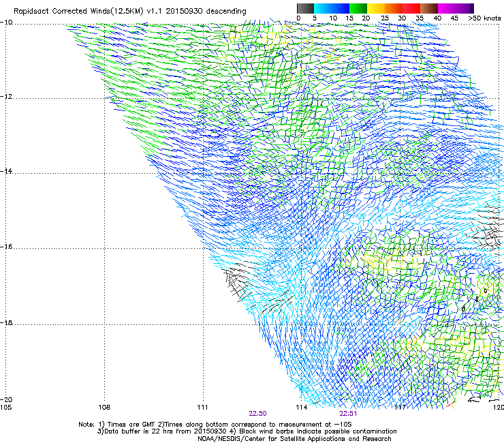This screenshot has width=504, height=443.
Task: Select the gray 0-5 knots legend segment
Action: 305,8
